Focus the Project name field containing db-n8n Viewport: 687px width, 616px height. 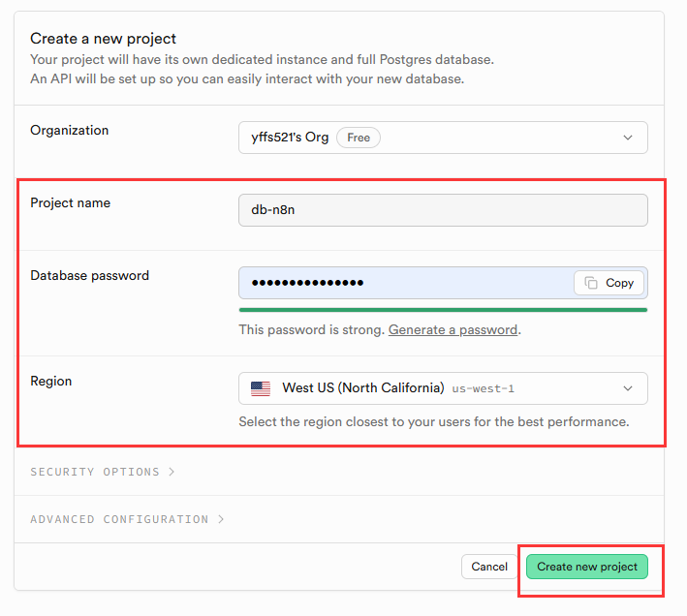click(443, 210)
